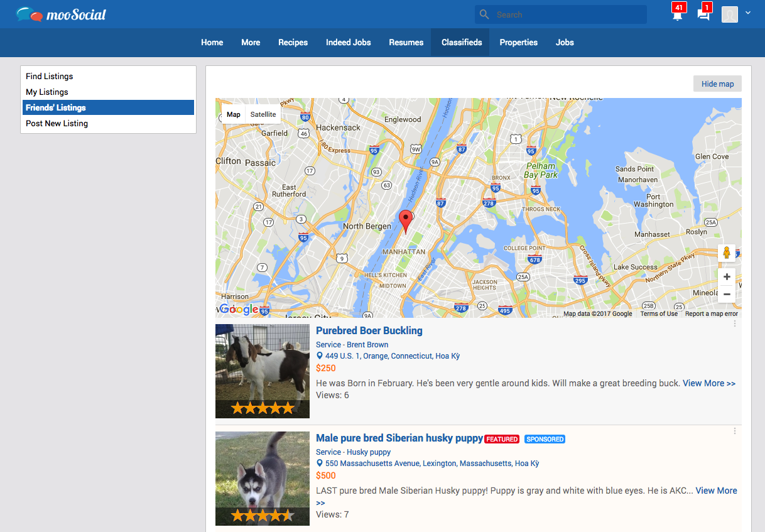Click the 550 Massachusetts Avenue address link

[x=432, y=464]
